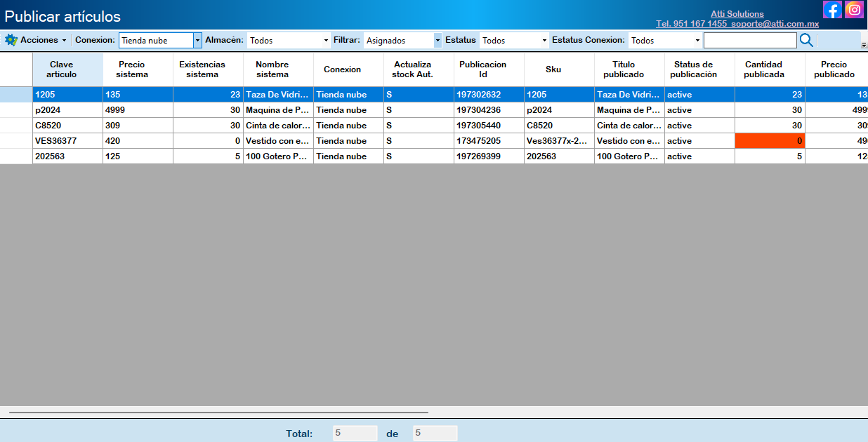The image size is (868, 442).
Task: Click the magnifying glass search icon
Action: pos(806,41)
